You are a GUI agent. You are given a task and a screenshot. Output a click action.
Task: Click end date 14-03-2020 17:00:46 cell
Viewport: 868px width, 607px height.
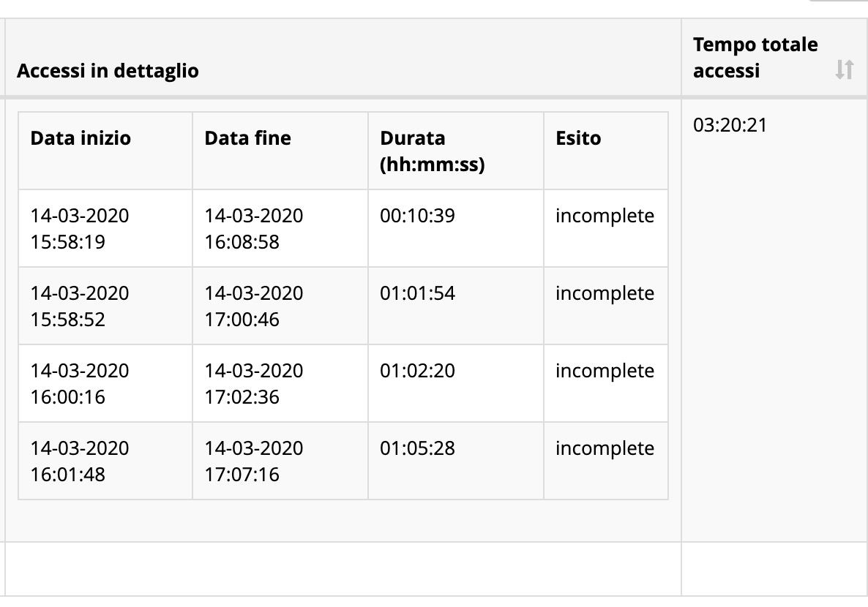tap(253, 306)
